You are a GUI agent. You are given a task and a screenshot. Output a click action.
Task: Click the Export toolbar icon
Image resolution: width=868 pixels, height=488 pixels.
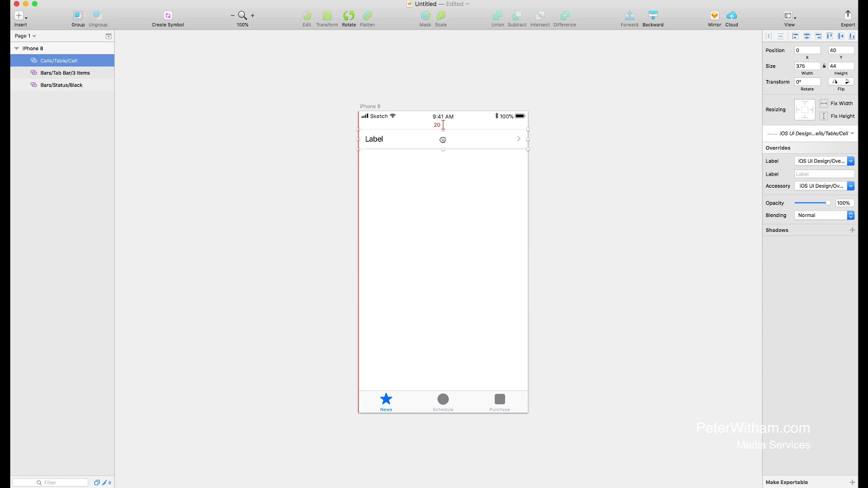[848, 15]
